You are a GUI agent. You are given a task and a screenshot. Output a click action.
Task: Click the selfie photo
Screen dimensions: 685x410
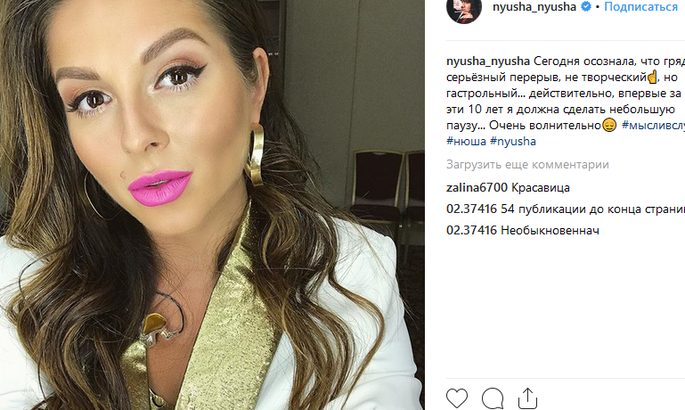(212, 205)
